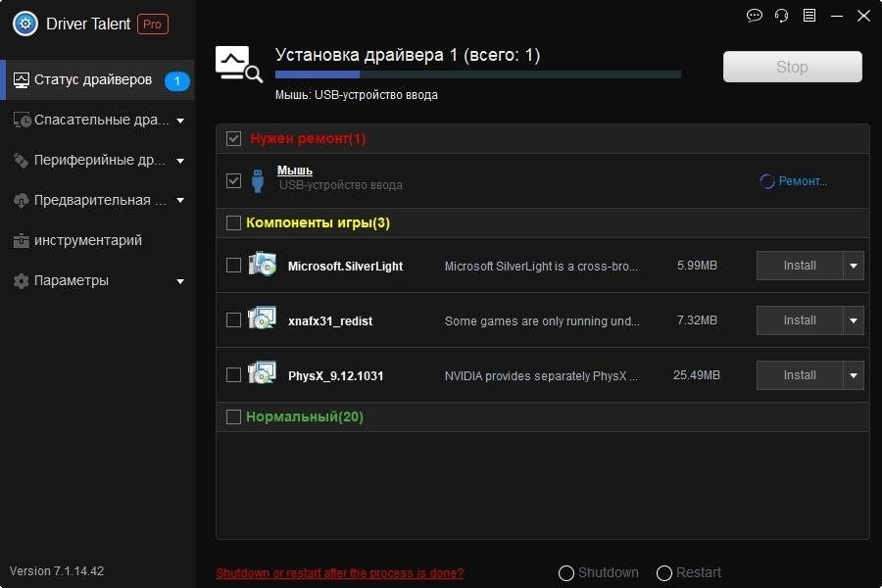This screenshot has width=882, height=588.
Task: Click the Version 7.1.14.42 label
Action: [57, 571]
